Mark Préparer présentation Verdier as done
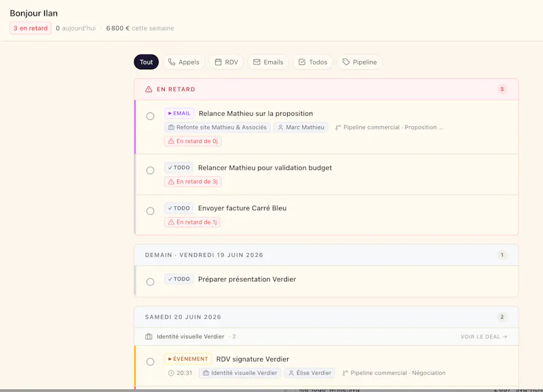 click(x=150, y=281)
